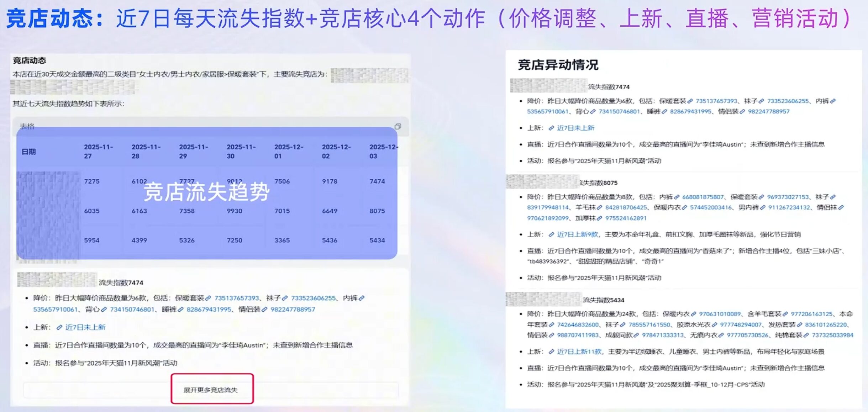Image resolution: width=868 pixels, height=412 pixels.
Task: Open link 735137657393 in left 竞店动态 panel
Action: (237, 298)
